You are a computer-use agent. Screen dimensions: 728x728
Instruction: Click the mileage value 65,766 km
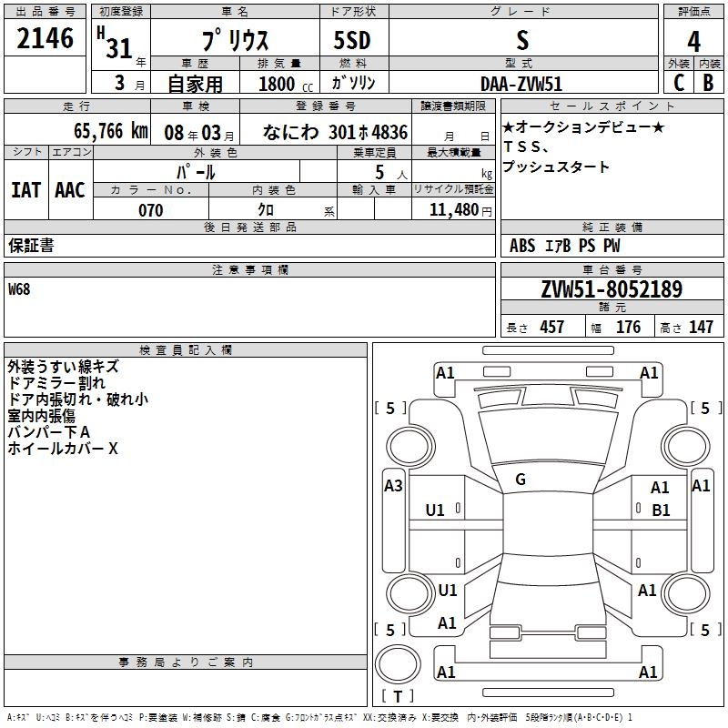(x=111, y=131)
